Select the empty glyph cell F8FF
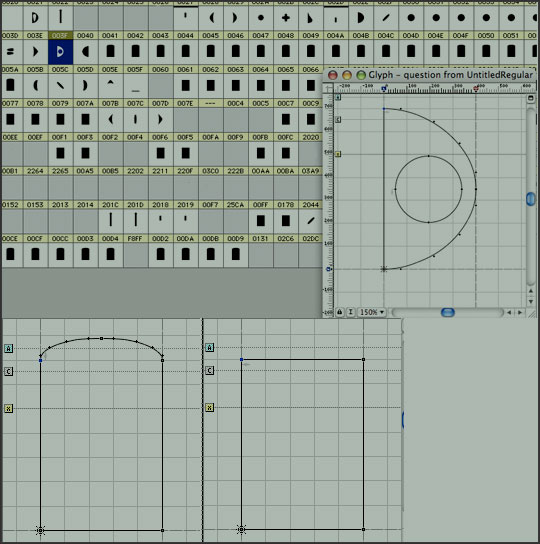This screenshot has height=544, width=540. tap(135, 255)
